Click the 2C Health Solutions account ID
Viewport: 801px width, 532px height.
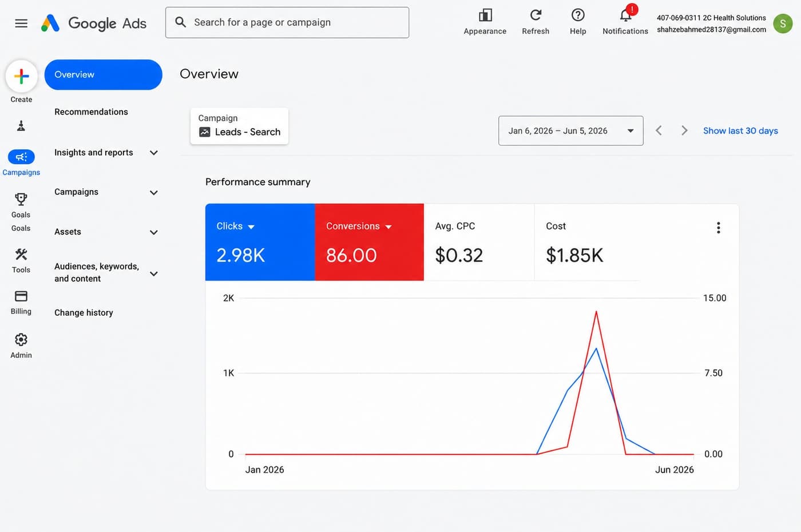tap(711, 18)
